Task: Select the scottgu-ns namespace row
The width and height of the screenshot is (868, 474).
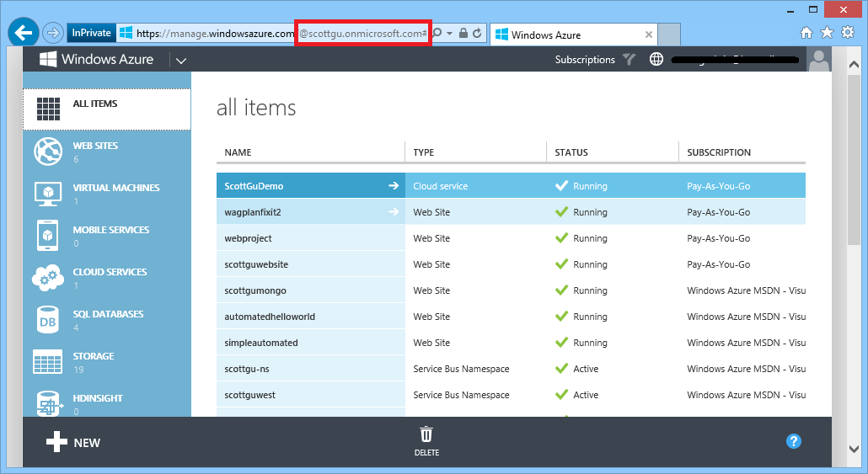Action: tap(511, 369)
